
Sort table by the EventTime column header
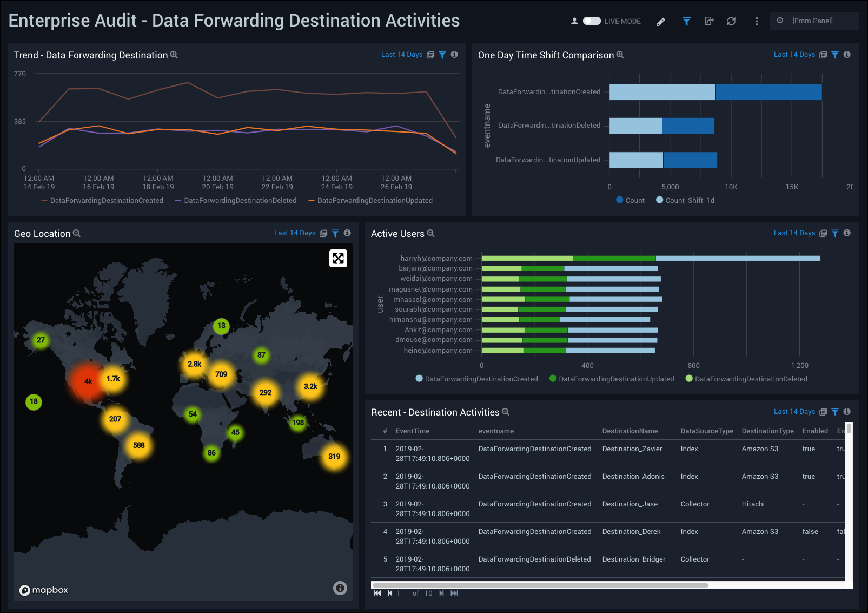(412, 431)
